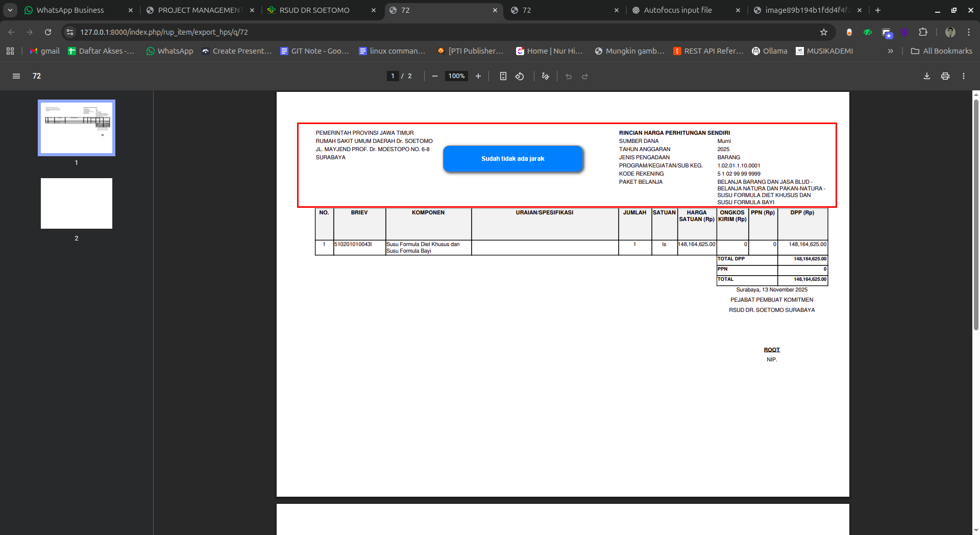
Task: Rotate the PDF counterclockwise
Action: pos(520,76)
